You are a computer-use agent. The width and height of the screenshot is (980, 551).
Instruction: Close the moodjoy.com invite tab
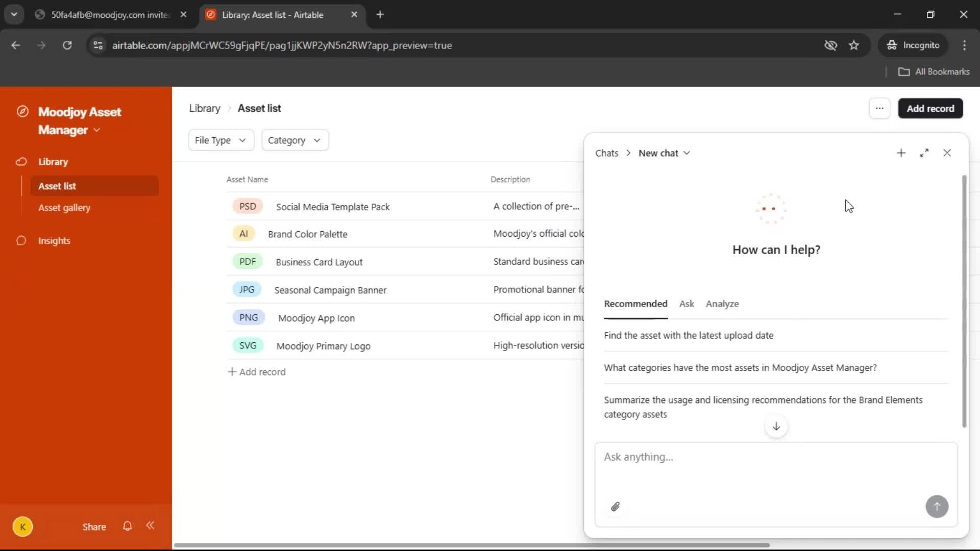pyautogui.click(x=183, y=15)
